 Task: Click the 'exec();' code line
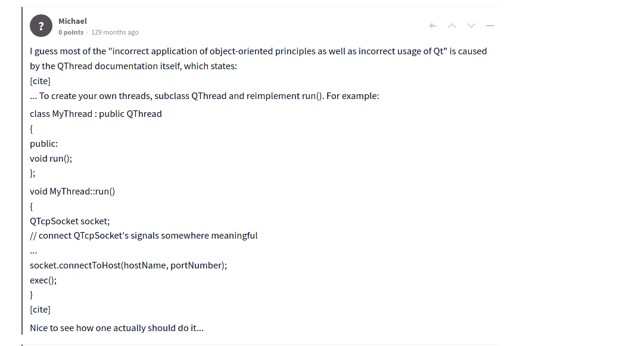[x=43, y=280]
